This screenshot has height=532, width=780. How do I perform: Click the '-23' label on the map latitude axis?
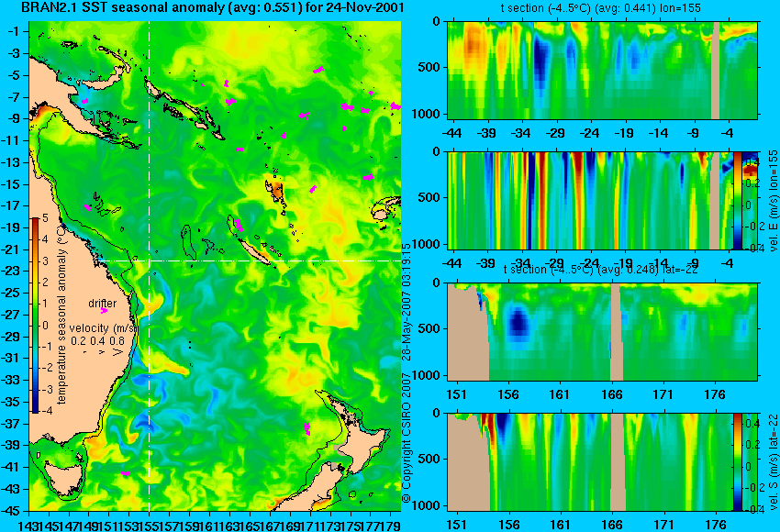pyautogui.click(x=12, y=271)
